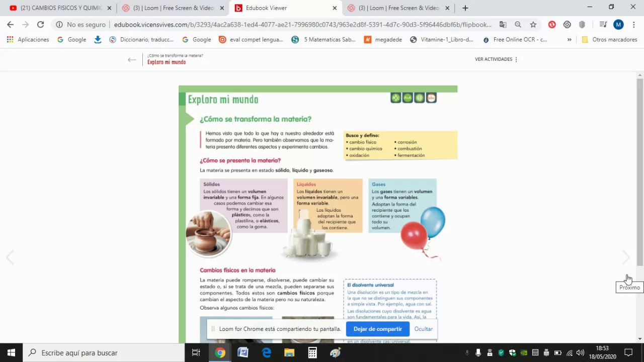The width and height of the screenshot is (644, 362).
Task: Click the browser back button
Action: (10, 24)
